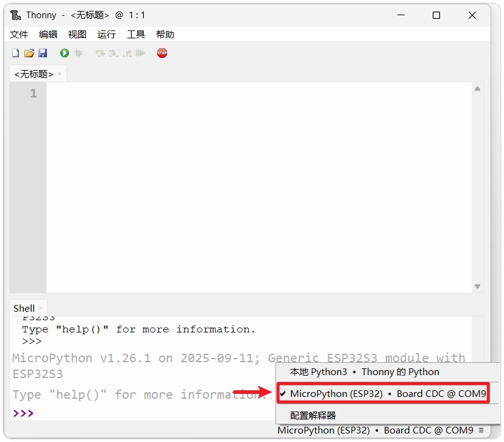Click the open file folder icon

click(29, 54)
